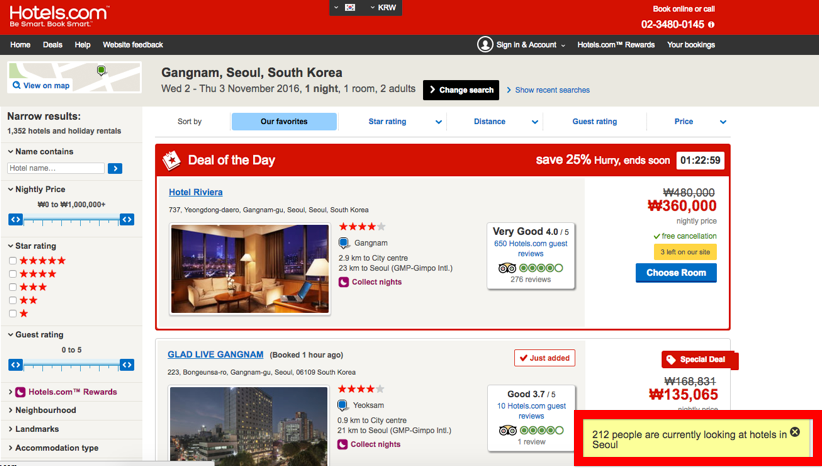Expand the Neighbourhood filter section
Screen dimensions: 822x469
(42, 410)
